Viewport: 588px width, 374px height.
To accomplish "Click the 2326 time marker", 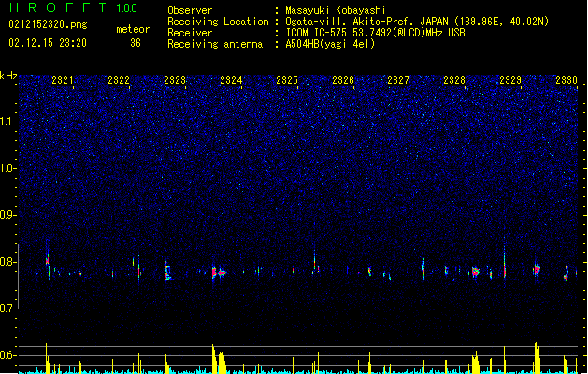I will click(343, 80).
